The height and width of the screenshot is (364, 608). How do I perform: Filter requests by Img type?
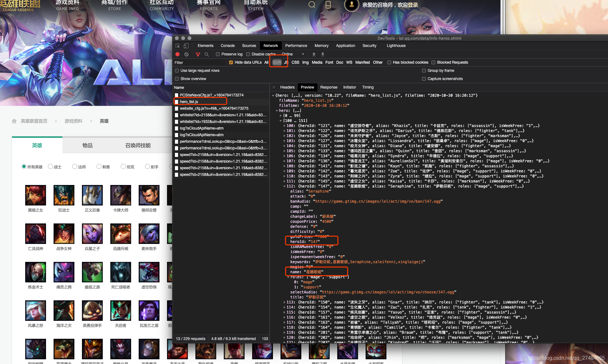(x=305, y=62)
